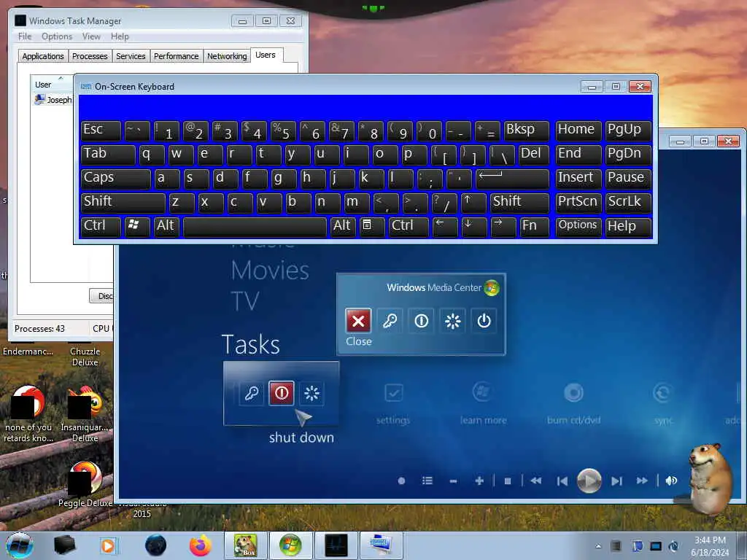
Task: Click spacebar on On-Screen Keyboard
Action: coord(255,227)
